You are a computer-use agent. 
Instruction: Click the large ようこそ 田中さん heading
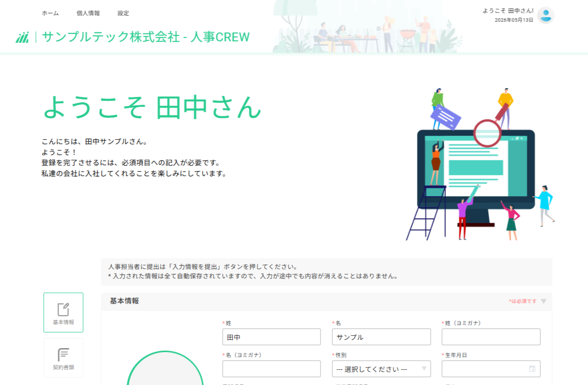click(152, 108)
